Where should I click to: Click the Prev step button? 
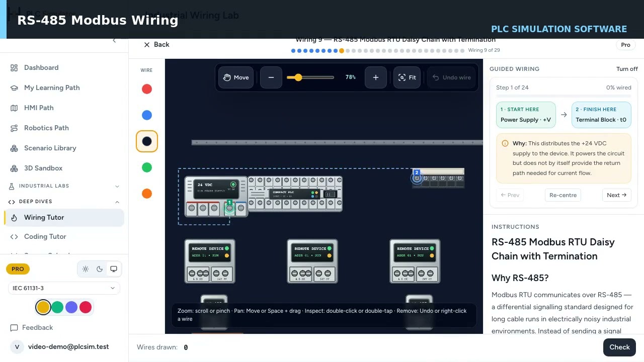point(510,195)
